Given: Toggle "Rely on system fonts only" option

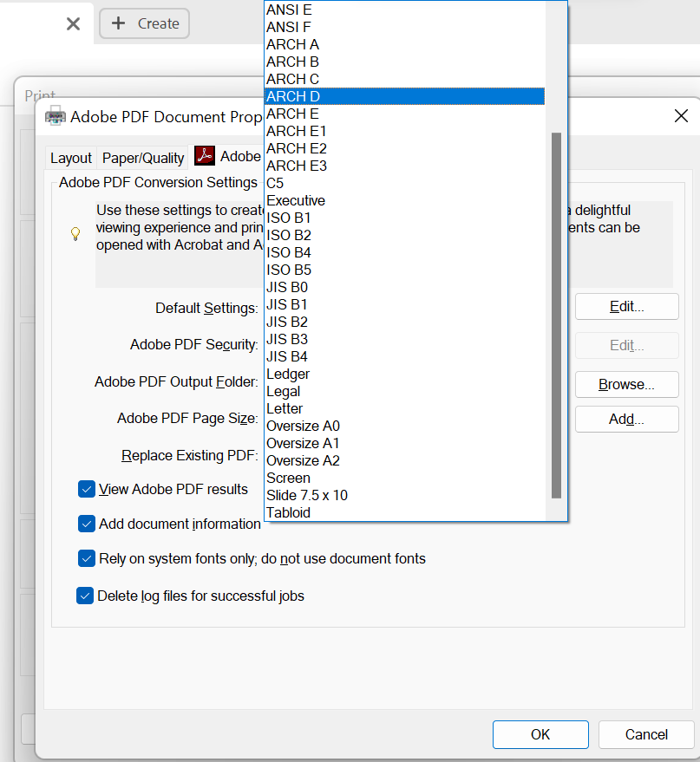Looking at the screenshot, I should click(86, 558).
